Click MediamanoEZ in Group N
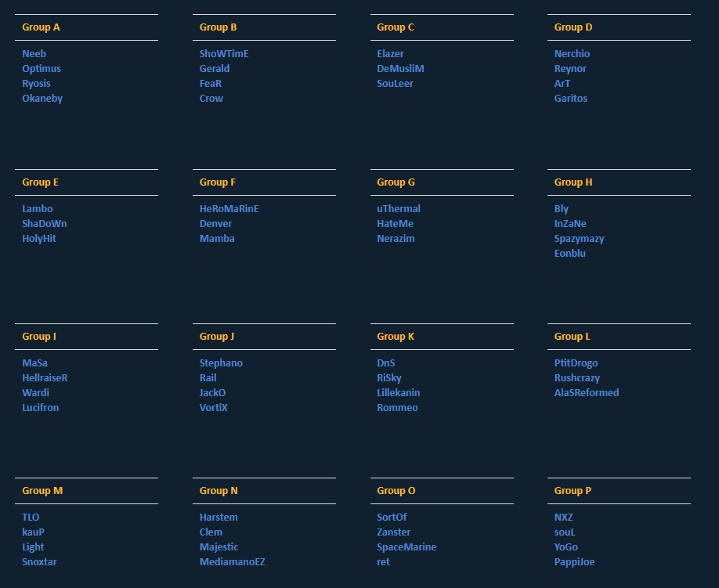The width and height of the screenshot is (719, 588). pos(232,562)
